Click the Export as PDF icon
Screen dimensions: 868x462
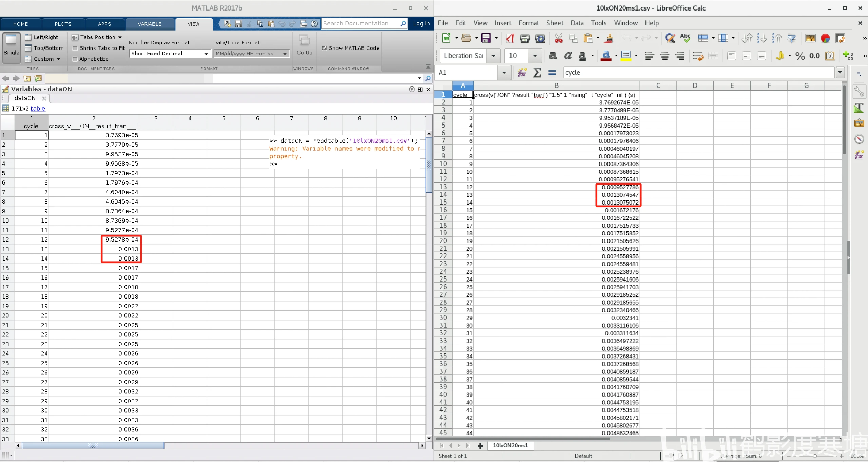pyautogui.click(x=510, y=38)
